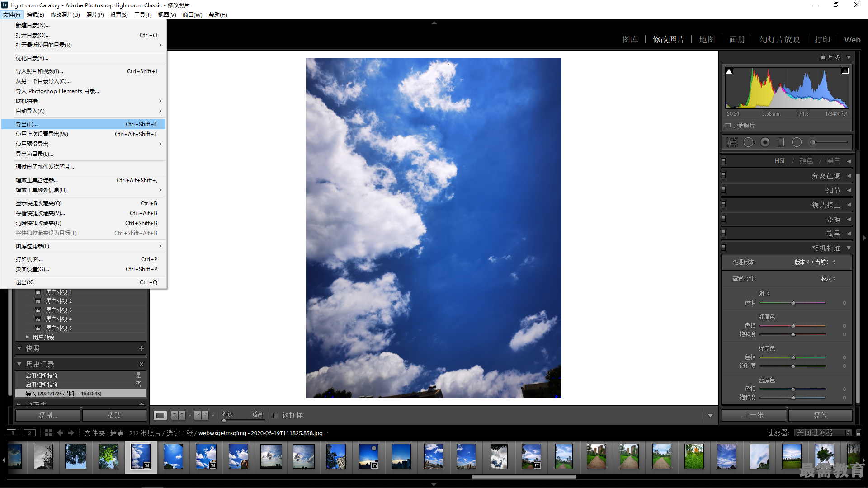
Task: Collapse the 快照 panel triangle
Action: (x=19, y=348)
